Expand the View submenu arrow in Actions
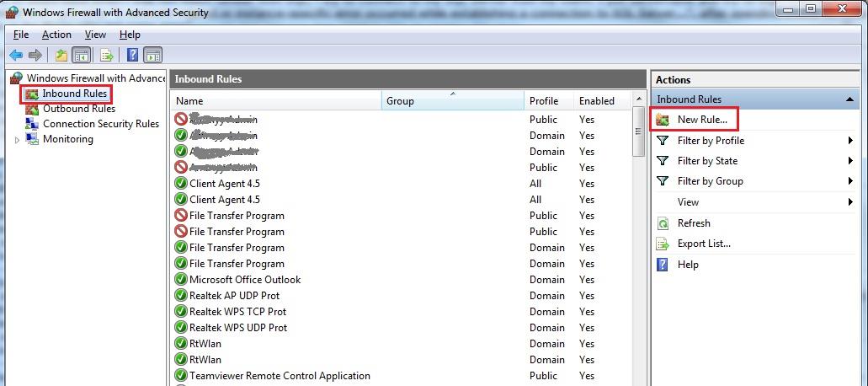The height and width of the screenshot is (386, 868). (850, 202)
